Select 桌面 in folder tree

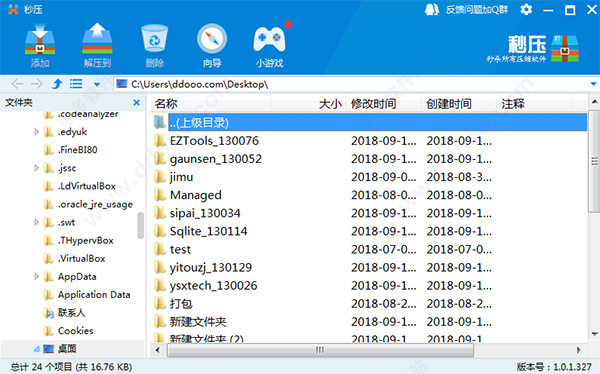click(x=67, y=349)
